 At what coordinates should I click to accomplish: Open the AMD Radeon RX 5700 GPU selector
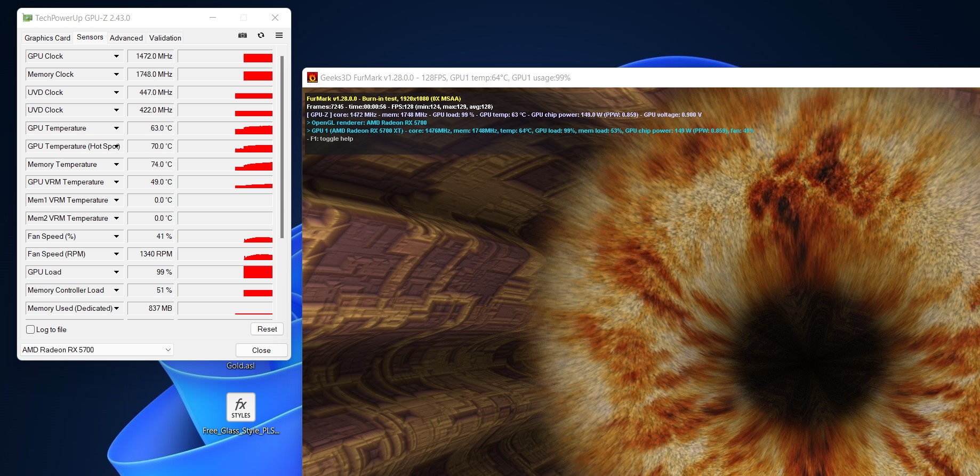[x=97, y=350]
